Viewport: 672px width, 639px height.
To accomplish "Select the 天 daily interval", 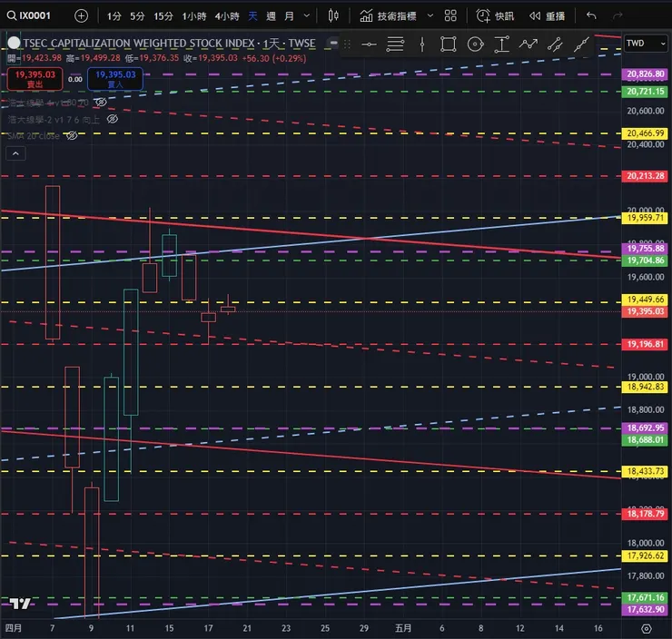I will 252,16.
